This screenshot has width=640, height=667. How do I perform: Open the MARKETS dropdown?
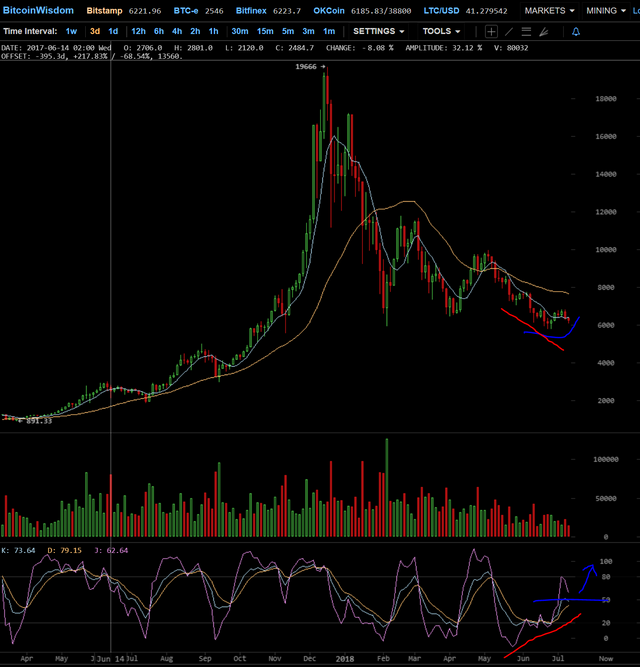click(x=549, y=11)
